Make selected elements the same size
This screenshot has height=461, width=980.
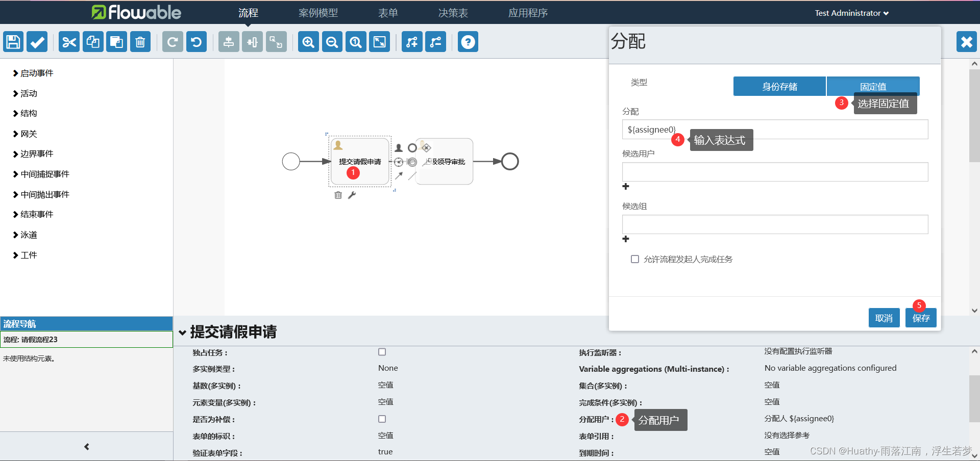coord(276,42)
